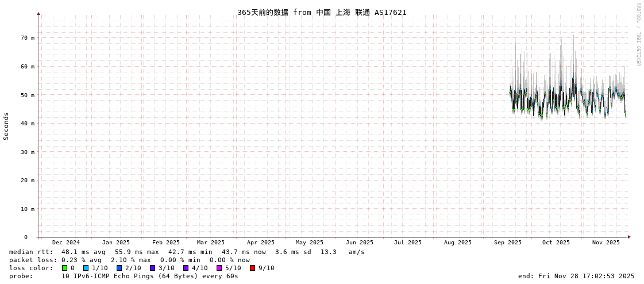Click the packet loss statistics line
644x284 pixels.
129,260
